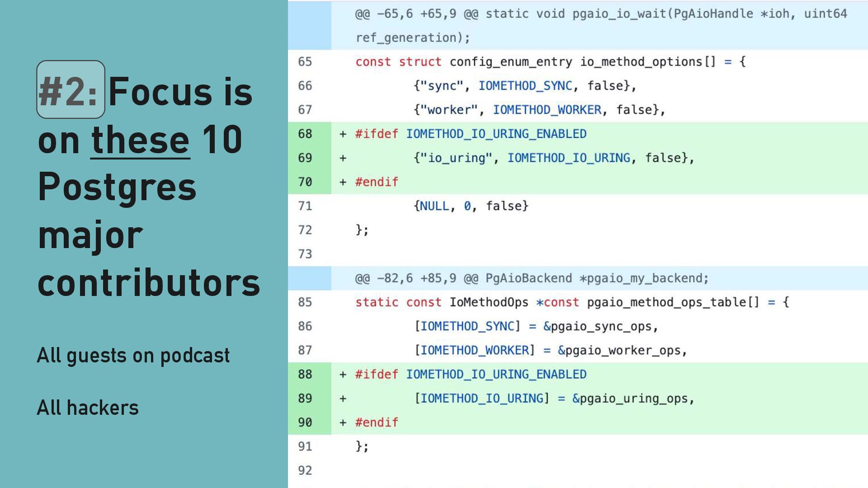This screenshot has width=868, height=488.
Task: Expand the hunk header at @@ -82,6 +85,9
Action: [309, 278]
